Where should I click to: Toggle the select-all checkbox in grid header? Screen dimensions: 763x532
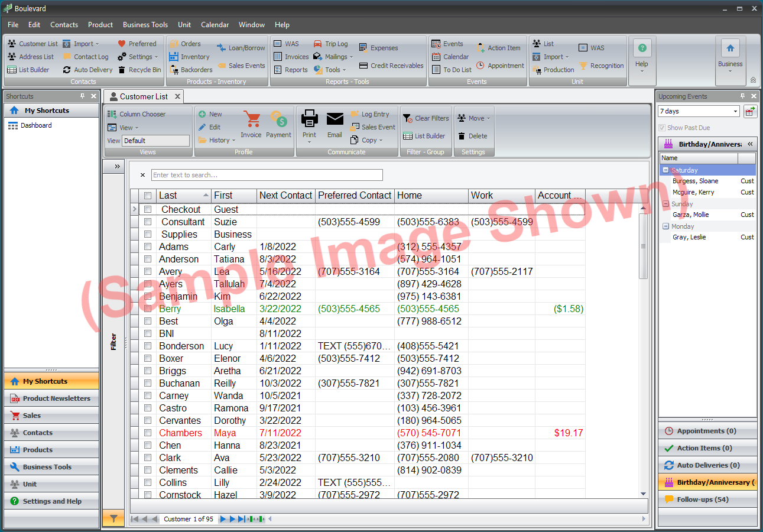point(148,195)
